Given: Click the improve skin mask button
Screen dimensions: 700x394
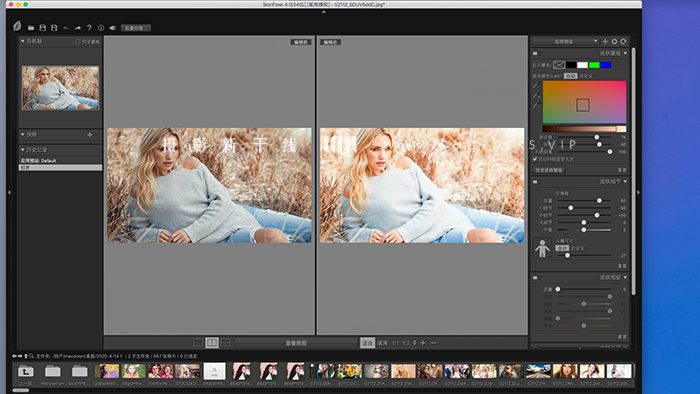Looking at the screenshot, I should pos(549,170).
